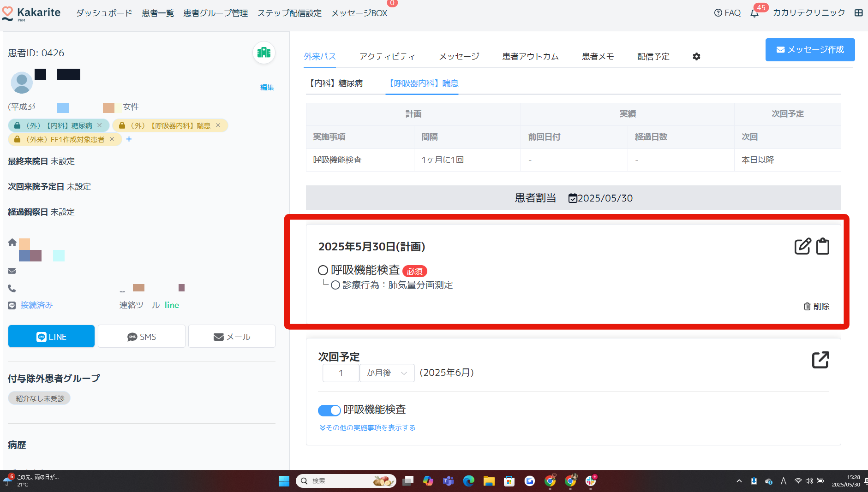Click the メッセージ作成 button
Image resolution: width=868 pixels, height=492 pixels.
pyautogui.click(x=810, y=50)
